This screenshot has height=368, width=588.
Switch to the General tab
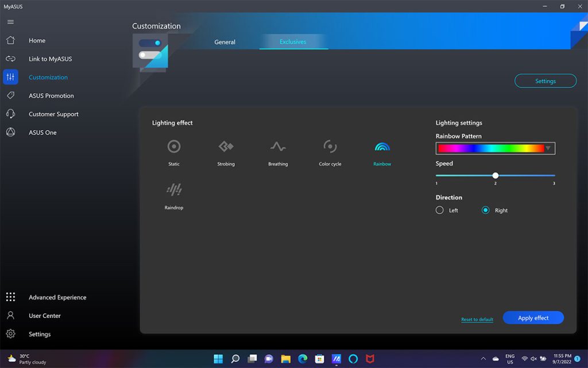225,42
